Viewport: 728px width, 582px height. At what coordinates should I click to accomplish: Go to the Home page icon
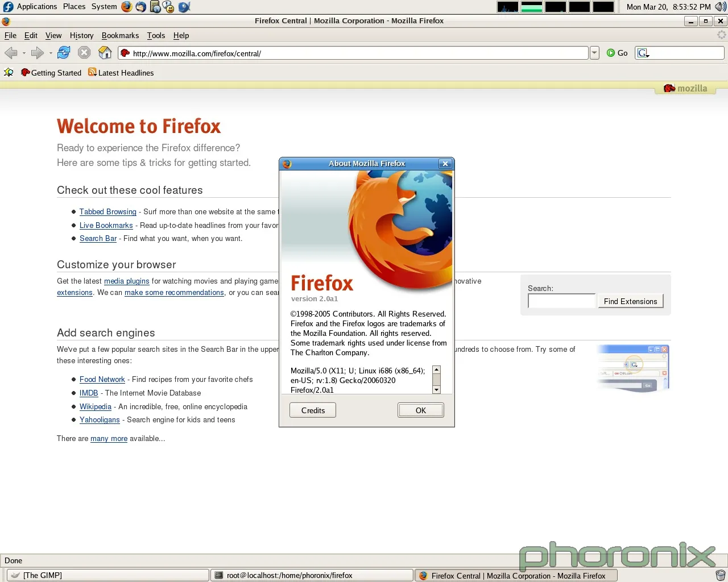coord(105,53)
